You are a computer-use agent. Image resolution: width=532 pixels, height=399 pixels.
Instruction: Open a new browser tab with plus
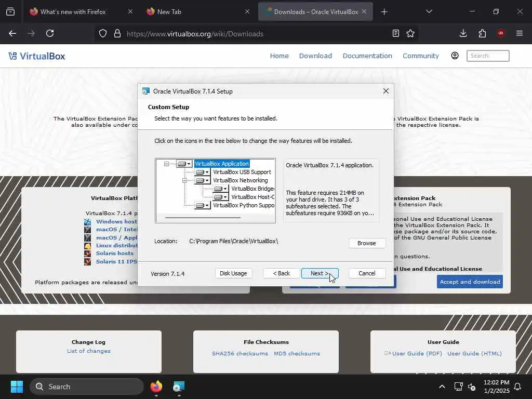click(384, 12)
